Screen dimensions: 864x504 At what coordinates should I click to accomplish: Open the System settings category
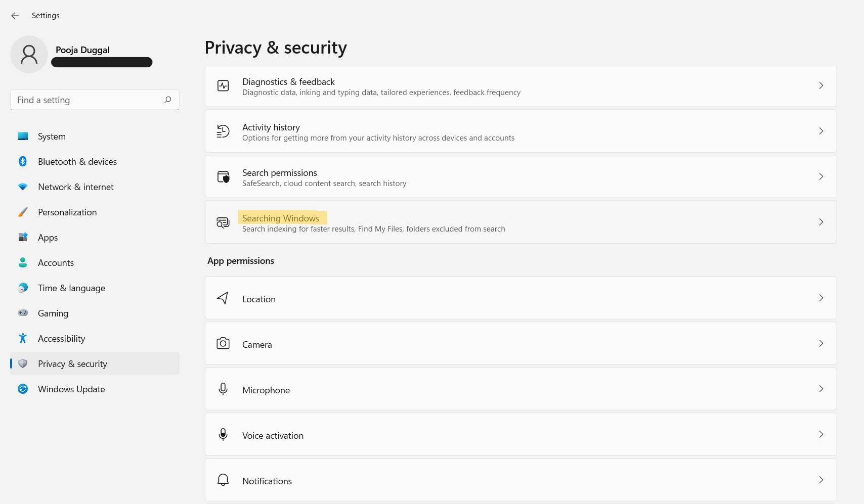[52, 136]
